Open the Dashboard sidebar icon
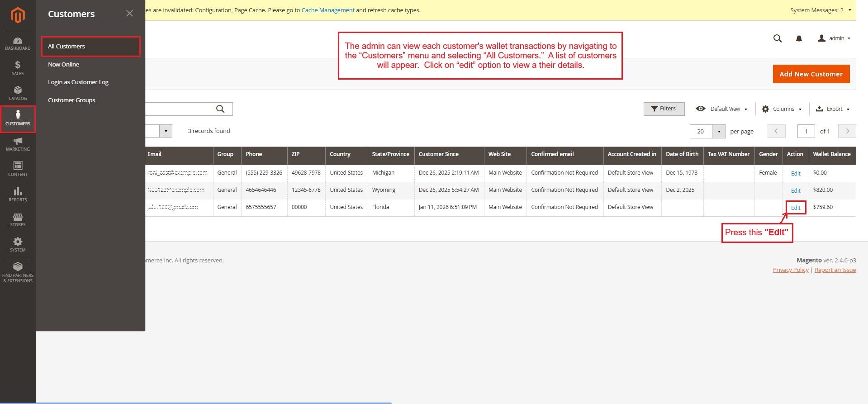 pos(18,43)
